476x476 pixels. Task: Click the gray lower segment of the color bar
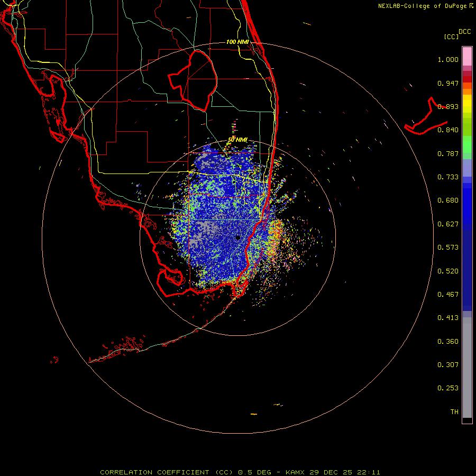coord(467,368)
